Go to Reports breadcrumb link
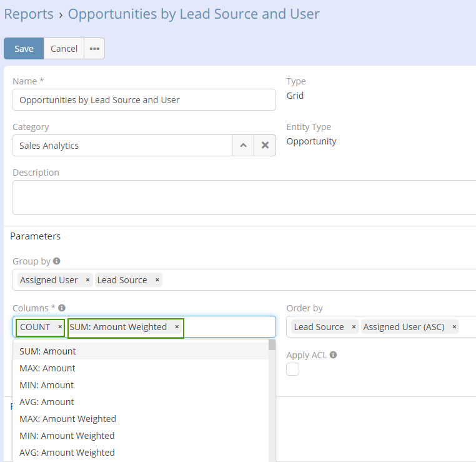 [x=29, y=14]
